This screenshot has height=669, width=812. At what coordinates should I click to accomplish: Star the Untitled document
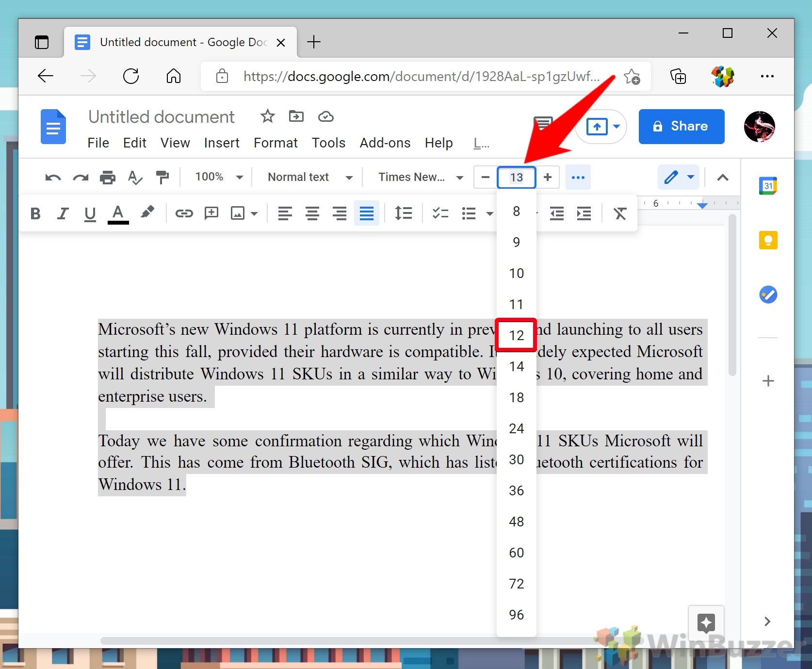click(x=267, y=116)
